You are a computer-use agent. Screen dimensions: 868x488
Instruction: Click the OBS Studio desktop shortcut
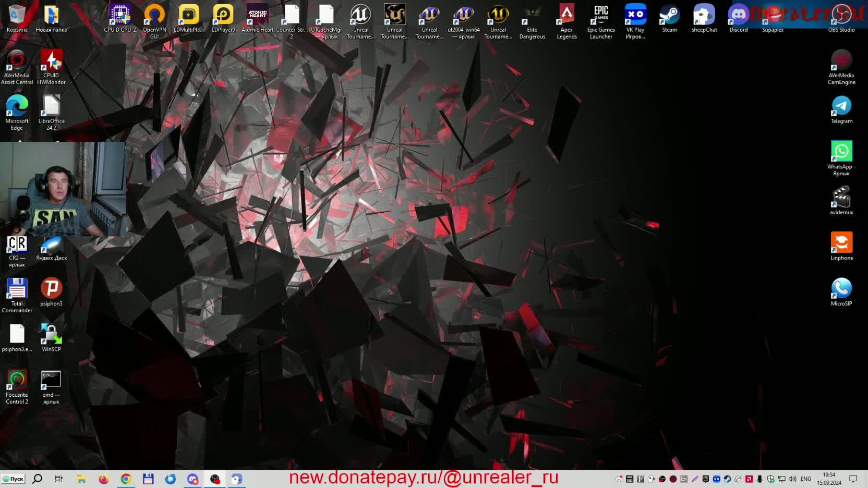point(841,19)
